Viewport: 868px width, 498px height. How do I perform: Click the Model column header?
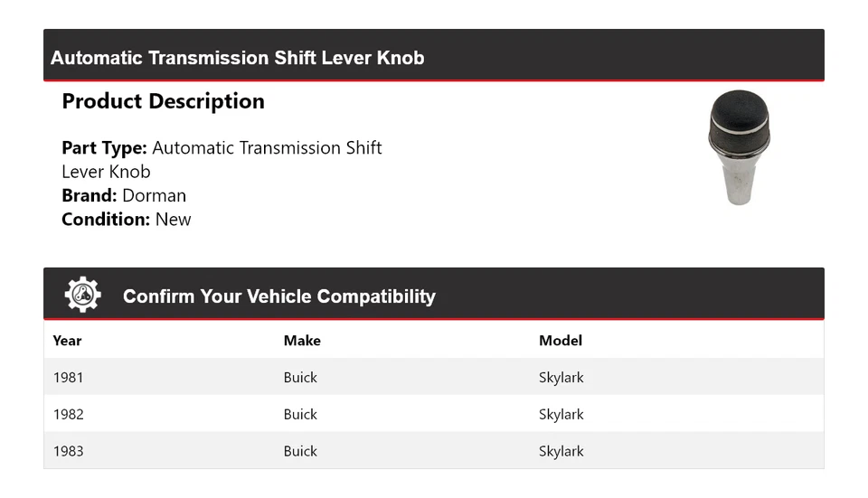(x=561, y=341)
